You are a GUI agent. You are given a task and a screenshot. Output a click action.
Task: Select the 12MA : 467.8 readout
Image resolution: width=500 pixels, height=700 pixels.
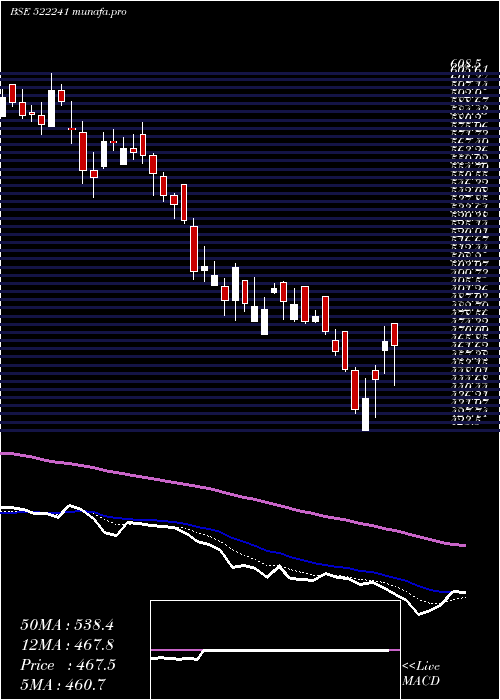67,645
